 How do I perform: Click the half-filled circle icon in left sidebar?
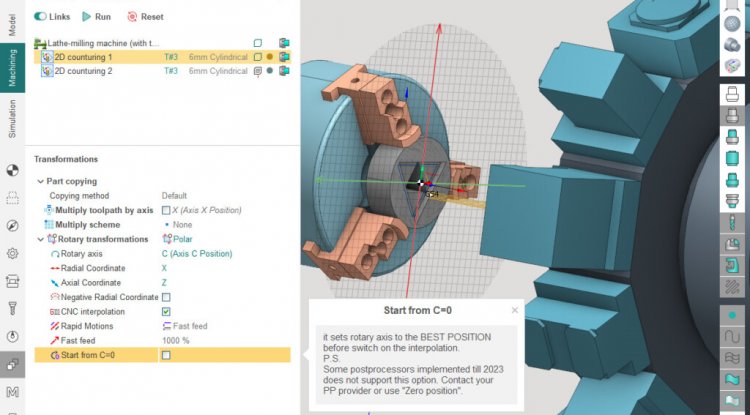[x=13, y=171]
